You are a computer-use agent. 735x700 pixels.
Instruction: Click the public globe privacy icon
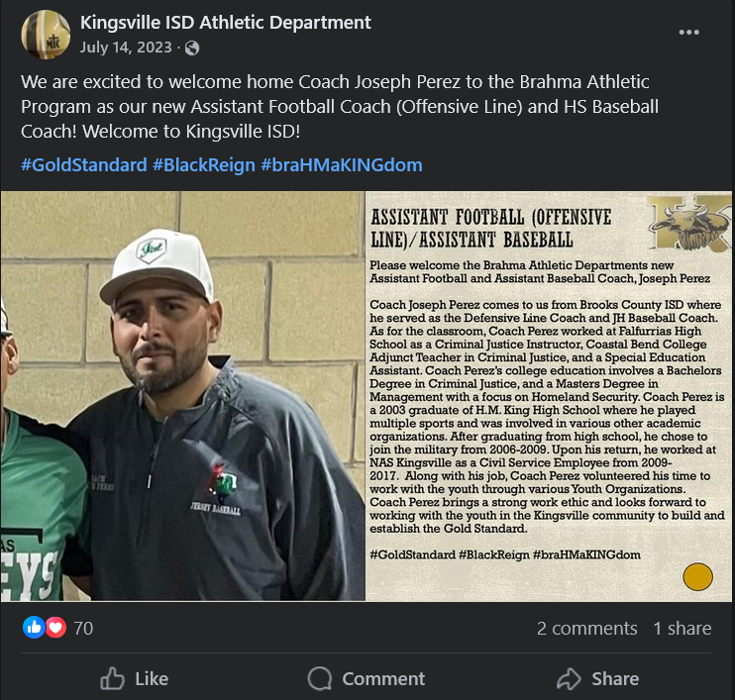[x=192, y=48]
